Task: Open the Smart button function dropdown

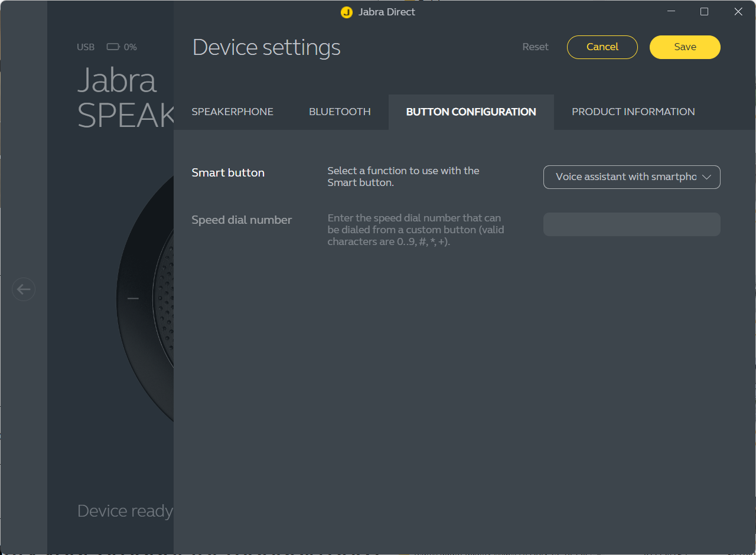Action: click(x=631, y=177)
